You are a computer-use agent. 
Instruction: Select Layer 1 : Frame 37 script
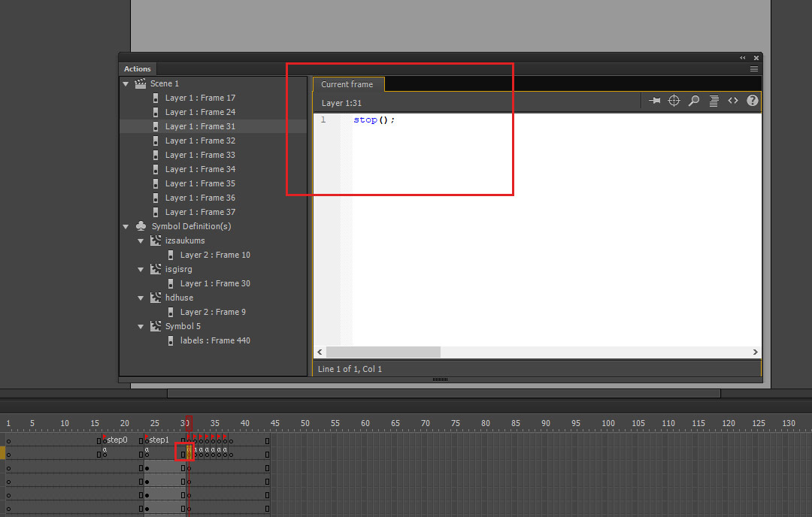[200, 212]
